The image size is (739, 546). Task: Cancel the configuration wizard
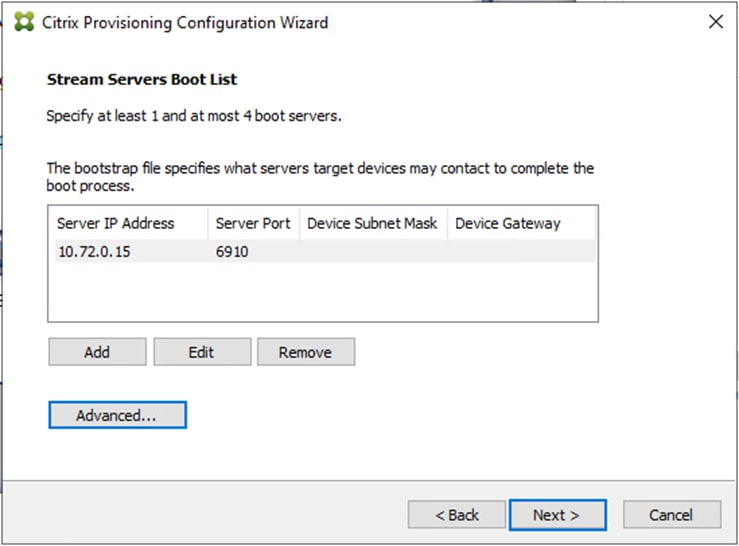click(672, 515)
